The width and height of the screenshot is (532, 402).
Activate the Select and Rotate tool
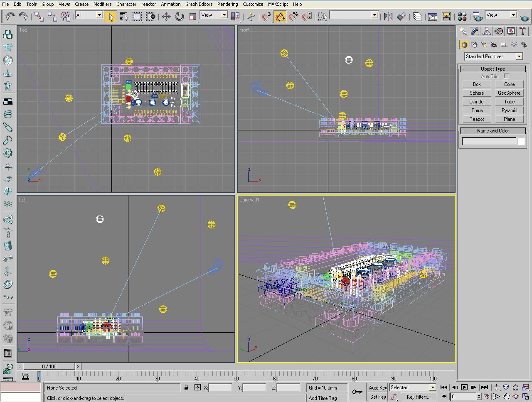179,17
